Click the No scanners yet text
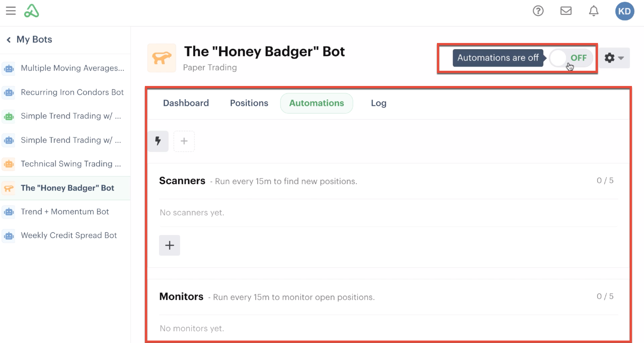Screen dimensions: 644x343 (x=192, y=212)
